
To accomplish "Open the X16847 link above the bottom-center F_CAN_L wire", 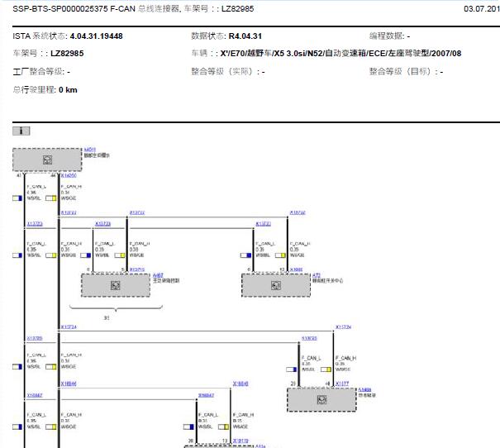I will click(x=207, y=395).
